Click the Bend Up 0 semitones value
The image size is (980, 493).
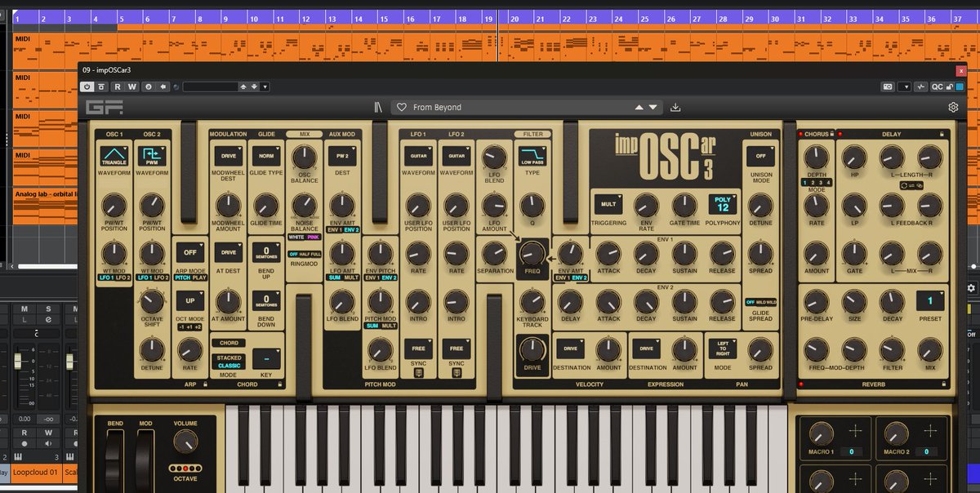pos(266,252)
